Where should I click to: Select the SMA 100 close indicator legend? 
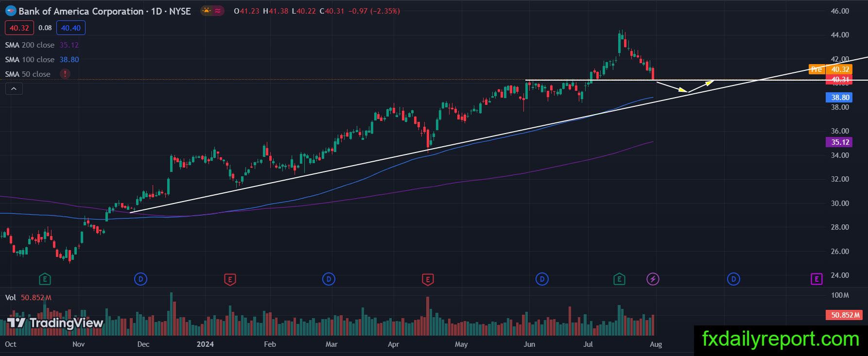point(42,59)
